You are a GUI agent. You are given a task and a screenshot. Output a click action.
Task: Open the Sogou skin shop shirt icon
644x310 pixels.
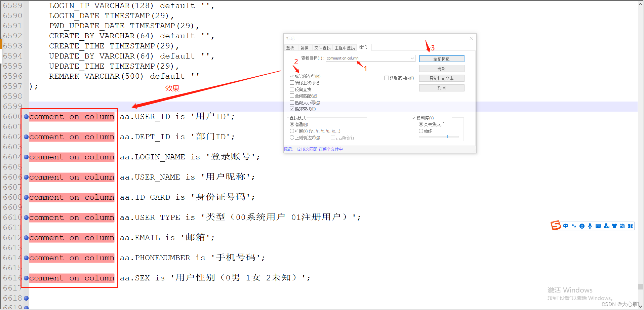614,226
